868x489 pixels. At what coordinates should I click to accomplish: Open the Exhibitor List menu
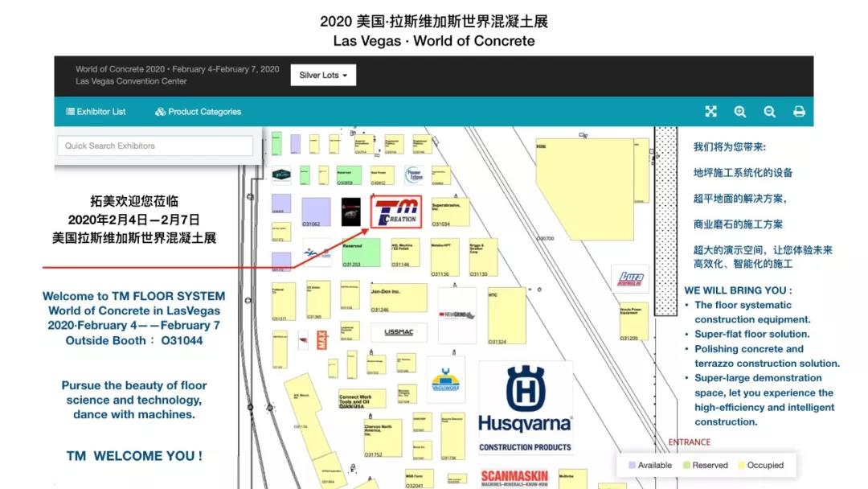[x=96, y=112]
